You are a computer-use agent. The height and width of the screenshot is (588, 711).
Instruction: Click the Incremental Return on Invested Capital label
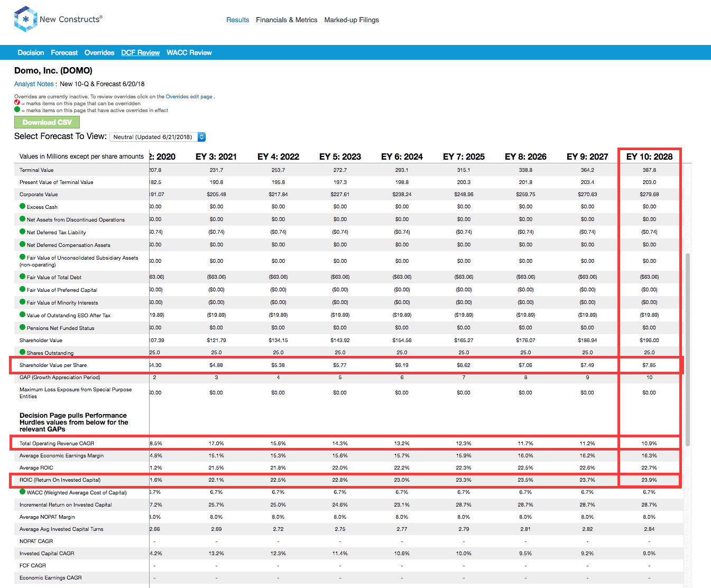66,505
